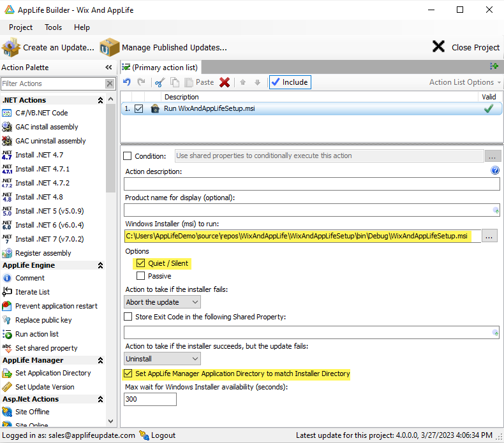Open the Action List Options dropdown
Viewport: 504px width, 443px height.
pos(465,82)
